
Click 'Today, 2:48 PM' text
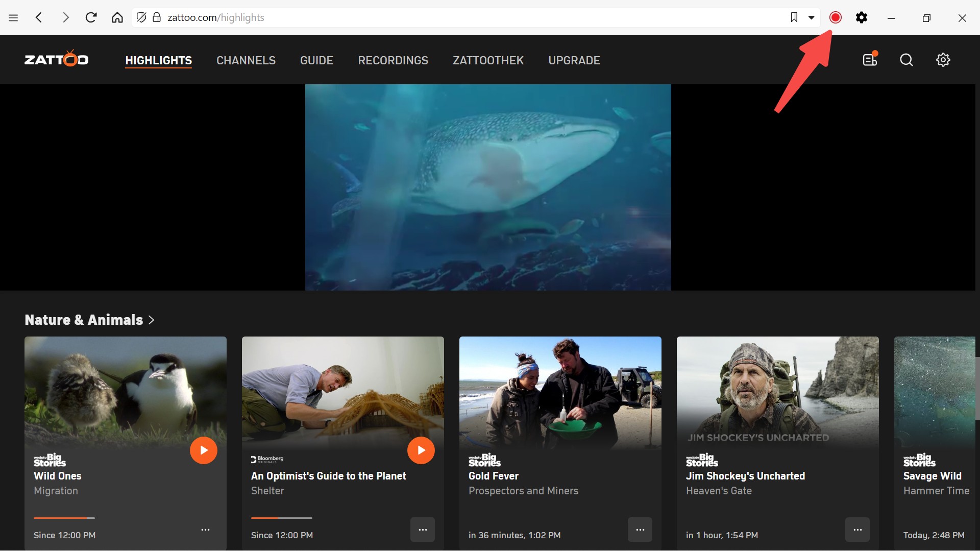tap(934, 535)
